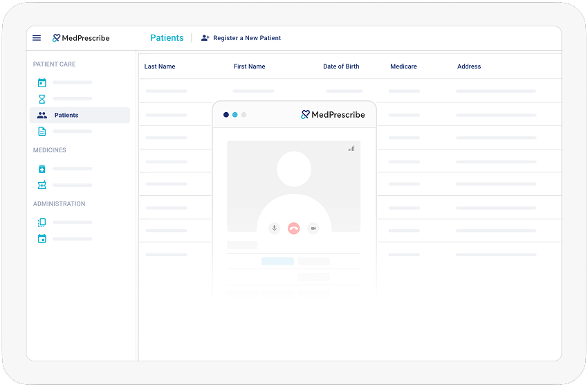The width and height of the screenshot is (588, 387).
Task: Sort by Medicare column header
Action: [x=403, y=66]
